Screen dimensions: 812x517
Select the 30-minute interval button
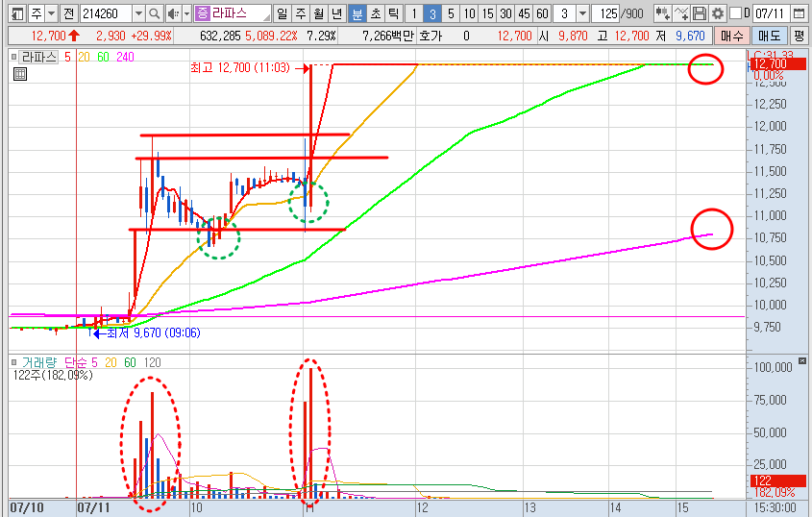(506, 13)
